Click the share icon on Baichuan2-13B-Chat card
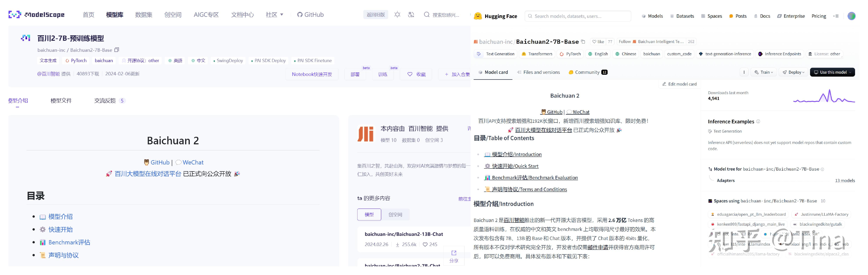 click(x=454, y=252)
